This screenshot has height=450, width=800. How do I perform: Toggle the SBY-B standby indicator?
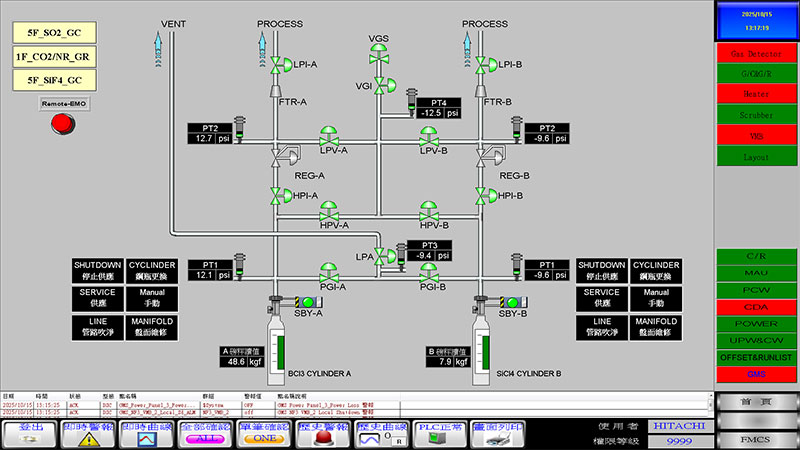click(512, 301)
